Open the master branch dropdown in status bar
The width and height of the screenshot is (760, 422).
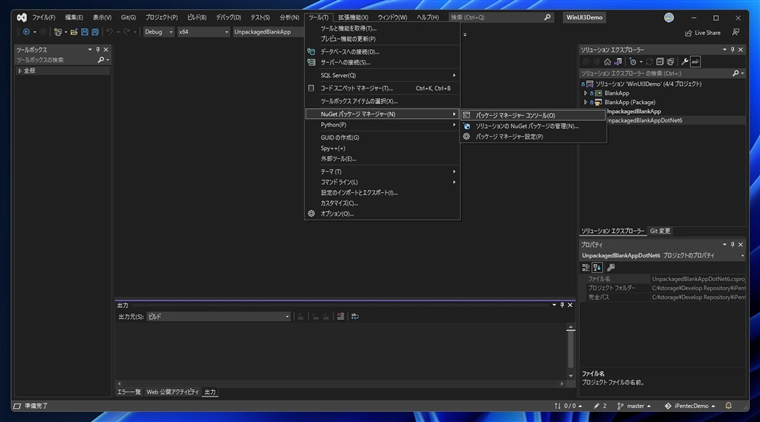[634, 406]
